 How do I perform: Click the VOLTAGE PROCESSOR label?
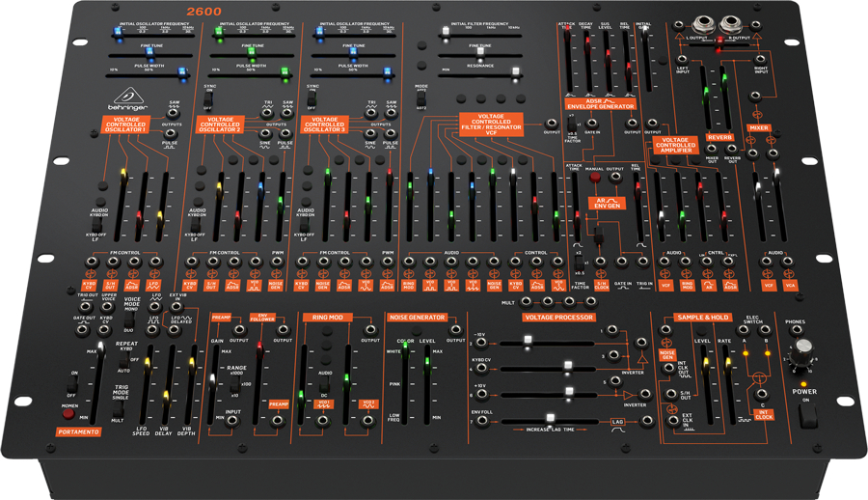tap(559, 318)
